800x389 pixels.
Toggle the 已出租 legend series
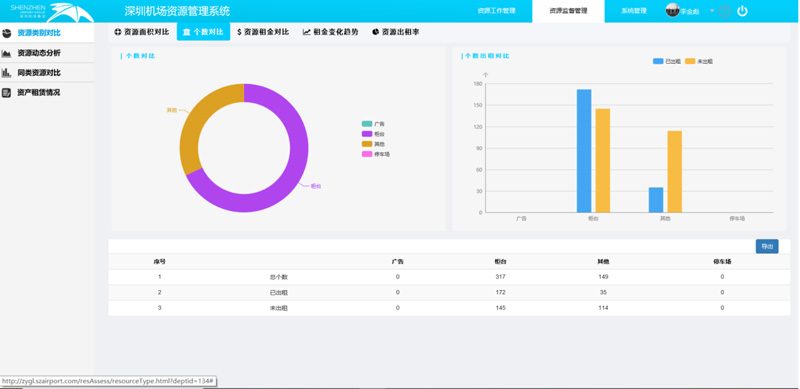[667, 61]
